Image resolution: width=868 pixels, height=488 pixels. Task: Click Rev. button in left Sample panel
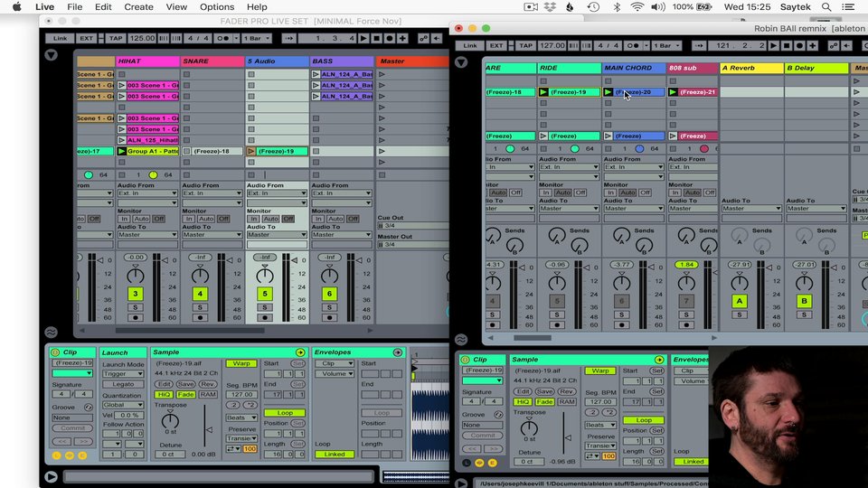[x=208, y=384]
